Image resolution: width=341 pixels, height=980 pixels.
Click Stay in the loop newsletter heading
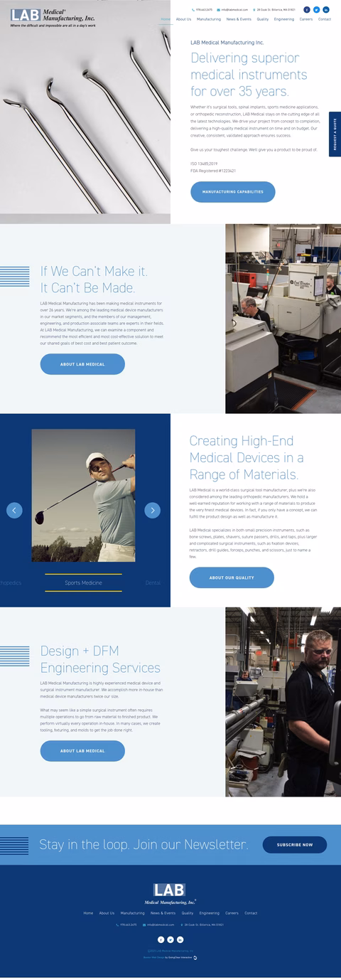pyautogui.click(x=144, y=845)
